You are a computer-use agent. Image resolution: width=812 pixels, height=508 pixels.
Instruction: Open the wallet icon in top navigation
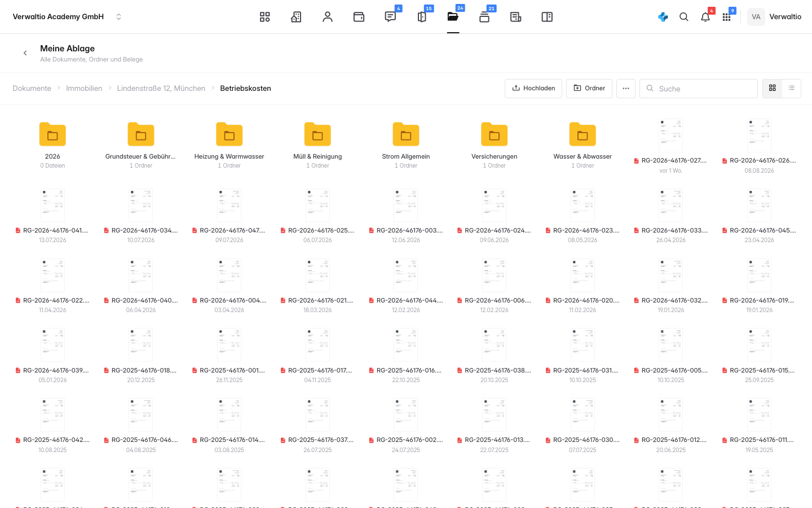click(359, 17)
